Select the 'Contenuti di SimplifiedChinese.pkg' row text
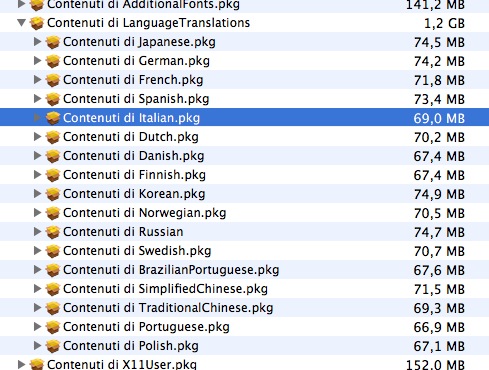Image resolution: width=489 pixels, height=370 pixels. (x=165, y=289)
